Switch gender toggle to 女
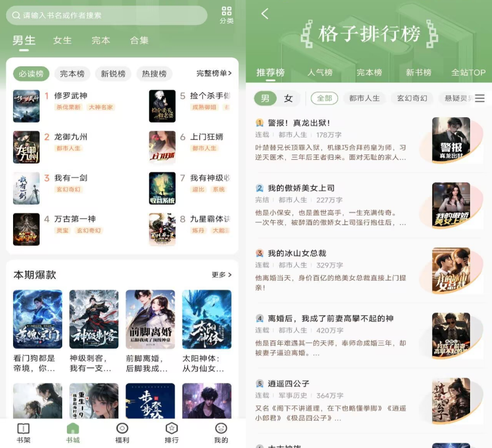Viewport: 492px width, 448px height. (288, 98)
